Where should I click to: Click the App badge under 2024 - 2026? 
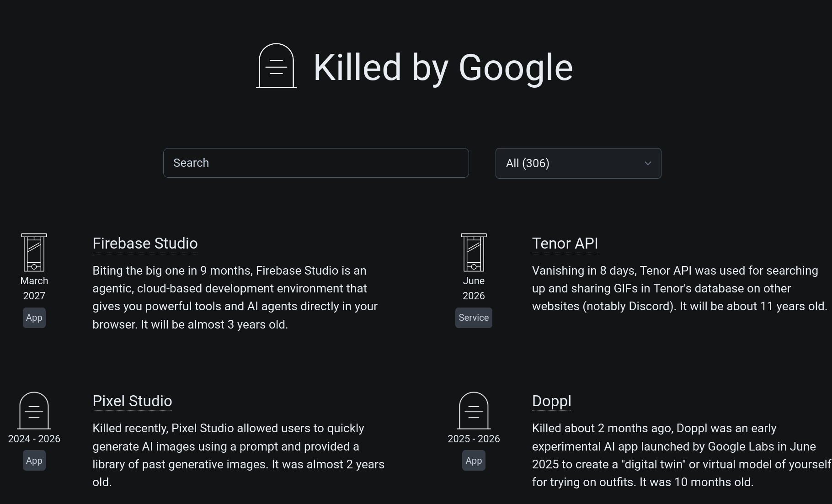point(34,461)
